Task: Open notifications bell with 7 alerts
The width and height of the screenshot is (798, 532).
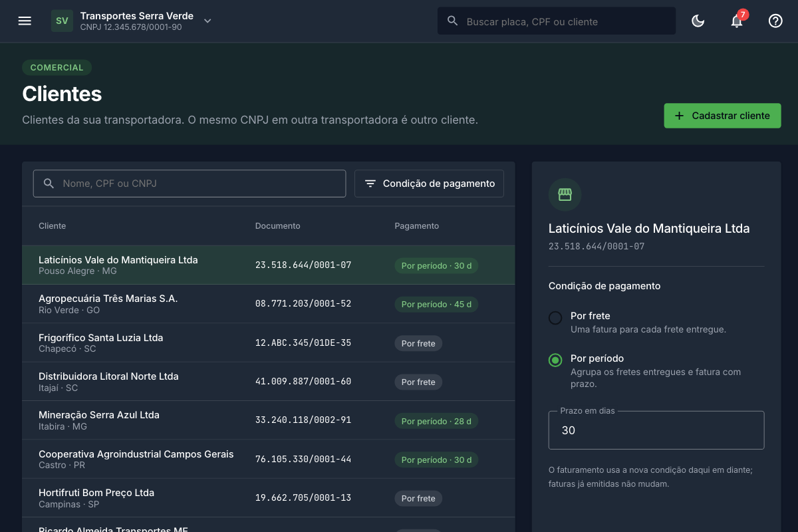Action: tap(737, 21)
